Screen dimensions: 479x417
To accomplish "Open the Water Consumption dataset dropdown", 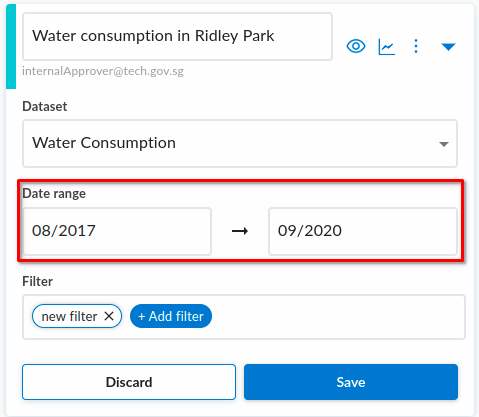I will click(x=240, y=143).
